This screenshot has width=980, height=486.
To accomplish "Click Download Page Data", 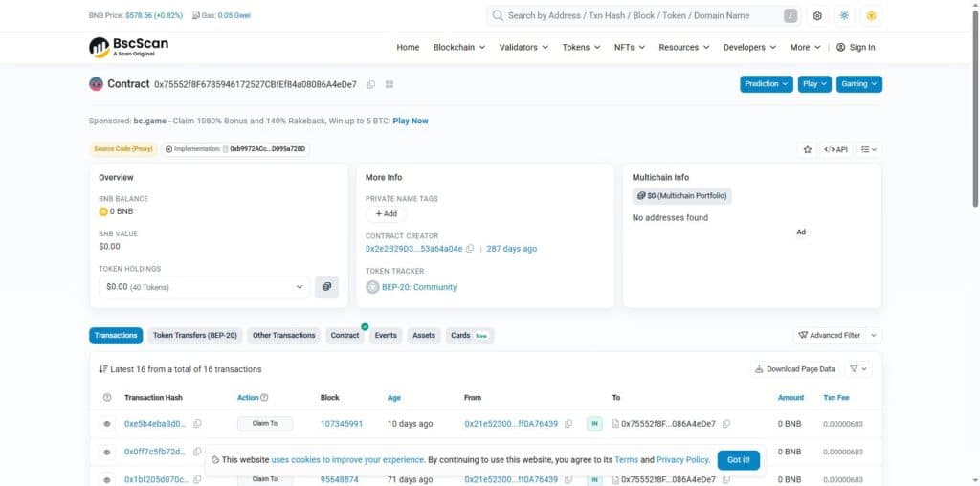I will [794, 369].
